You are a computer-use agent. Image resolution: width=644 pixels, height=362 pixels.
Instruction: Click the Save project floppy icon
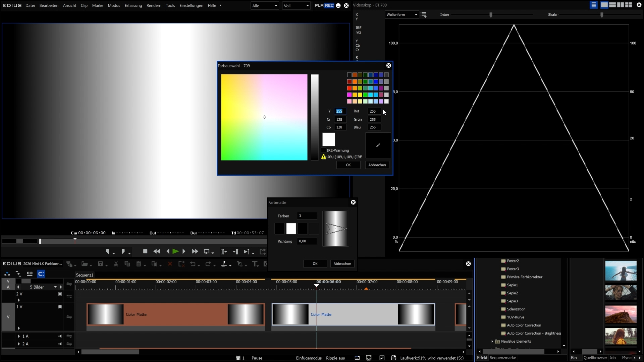tap(100, 264)
